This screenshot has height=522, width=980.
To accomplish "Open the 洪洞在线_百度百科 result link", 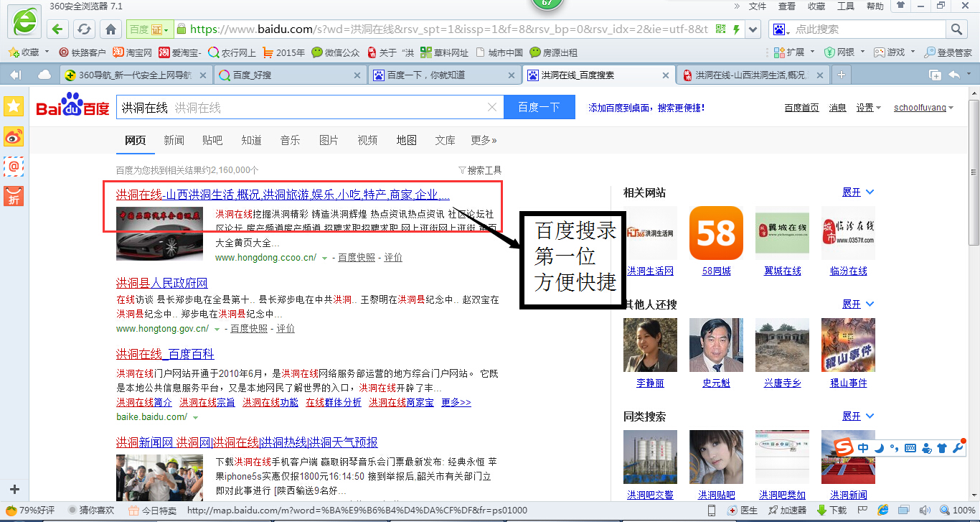I will (x=165, y=354).
